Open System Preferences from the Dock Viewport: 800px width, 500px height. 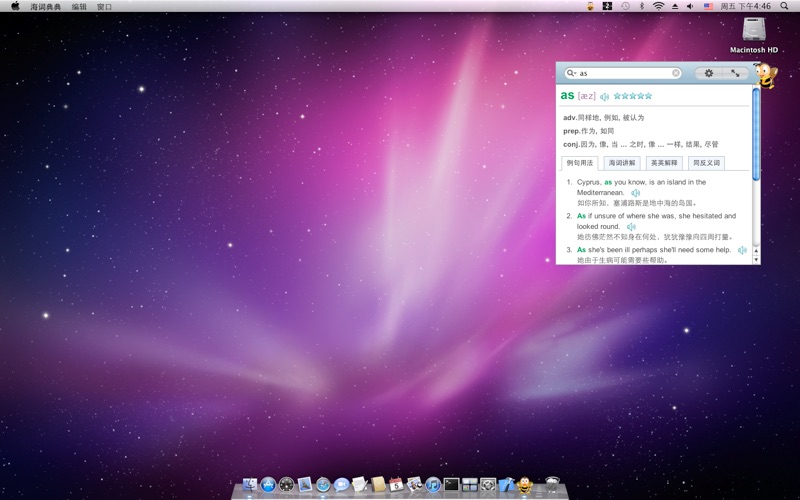point(488,484)
